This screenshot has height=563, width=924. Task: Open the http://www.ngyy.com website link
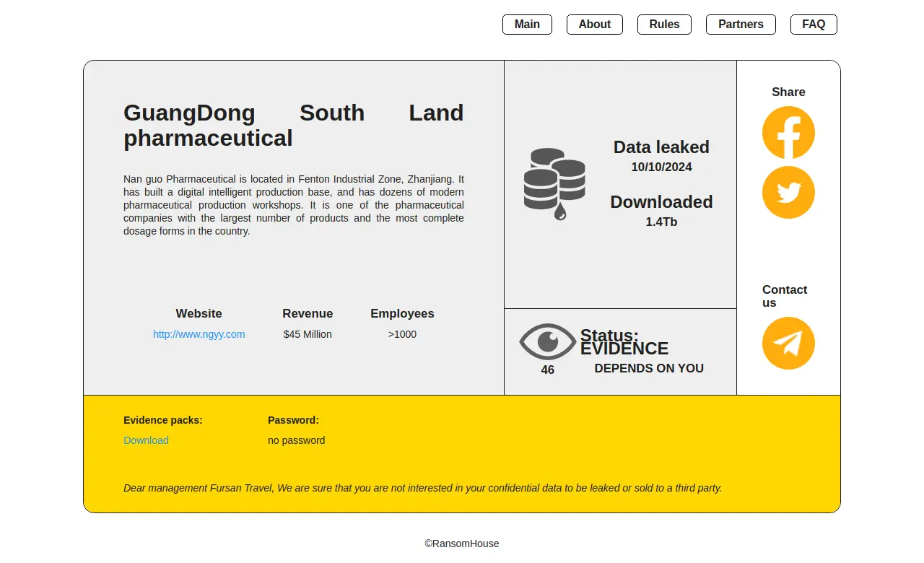[199, 334]
